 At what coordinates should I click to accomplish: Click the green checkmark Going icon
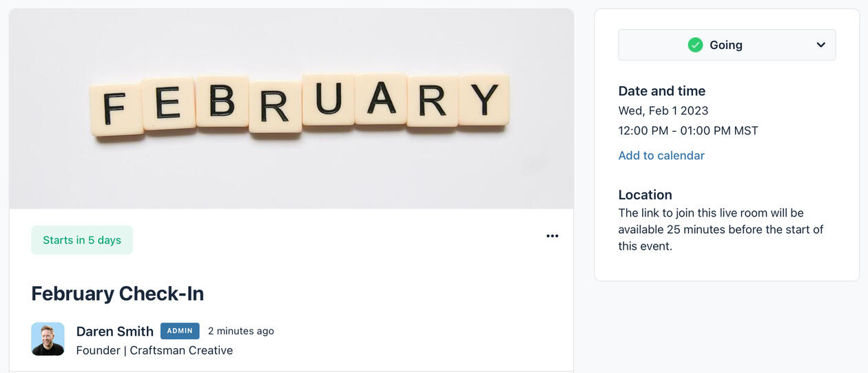pos(695,45)
